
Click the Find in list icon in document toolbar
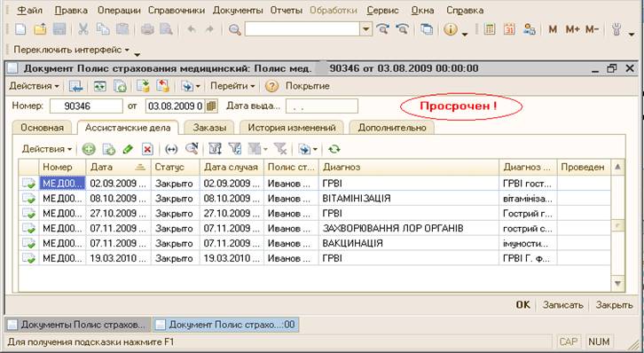pyautogui.click(x=76, y=86)
